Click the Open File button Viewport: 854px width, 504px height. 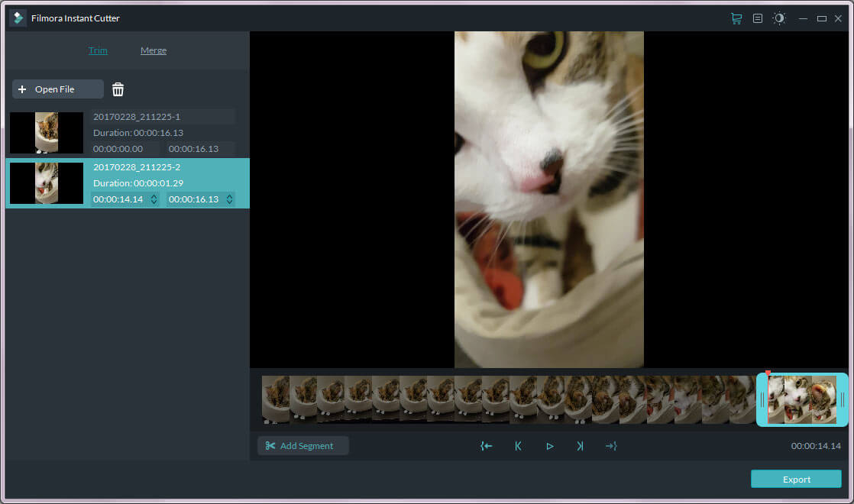(x=58, y=89)
